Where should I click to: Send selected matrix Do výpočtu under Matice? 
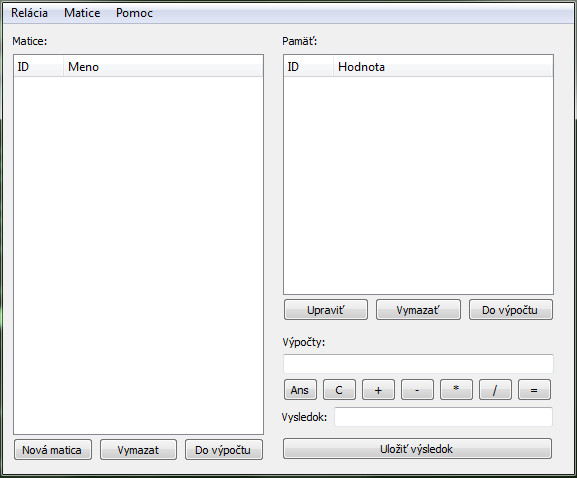224,450
